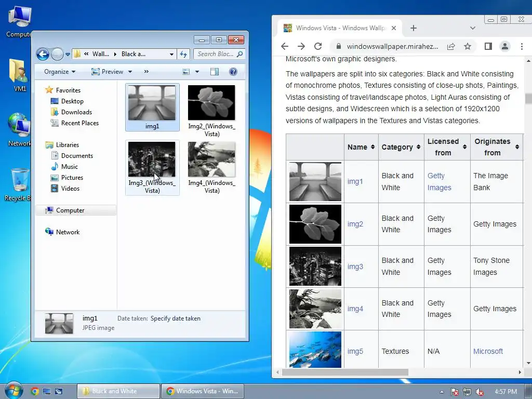
Task: Open the Downloads folder shortcut
Action: point(76,112)
